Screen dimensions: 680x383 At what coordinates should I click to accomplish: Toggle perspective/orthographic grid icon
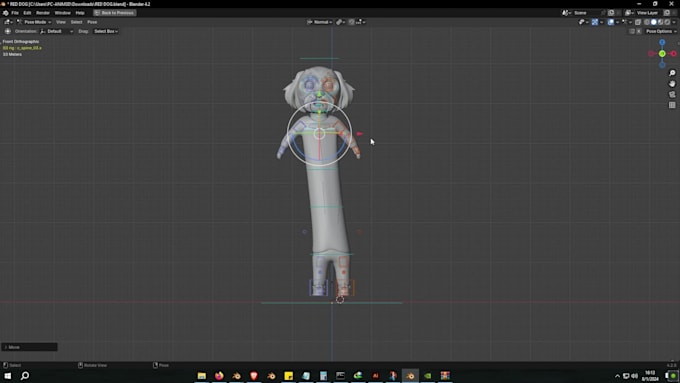(672, 105)
